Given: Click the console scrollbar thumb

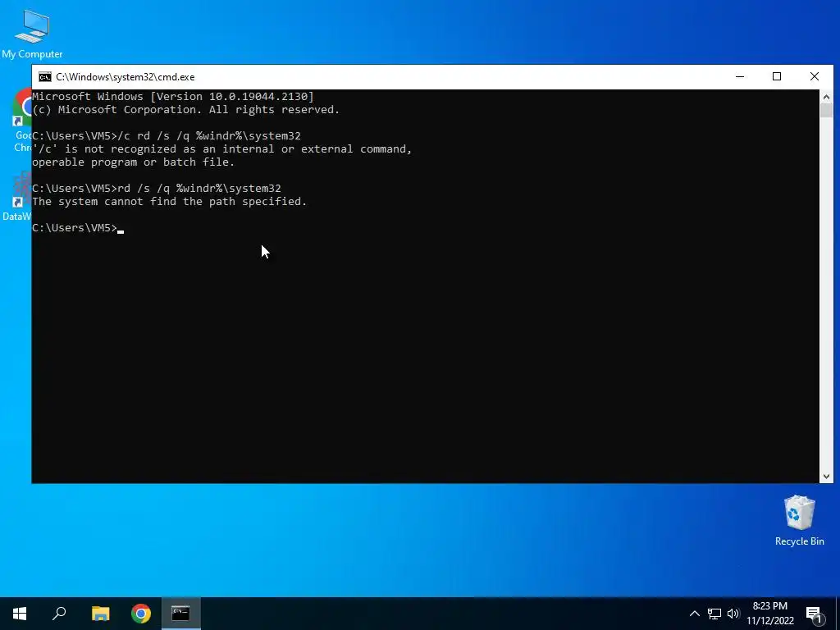Looking at the screenshot, I should point(826,111).
